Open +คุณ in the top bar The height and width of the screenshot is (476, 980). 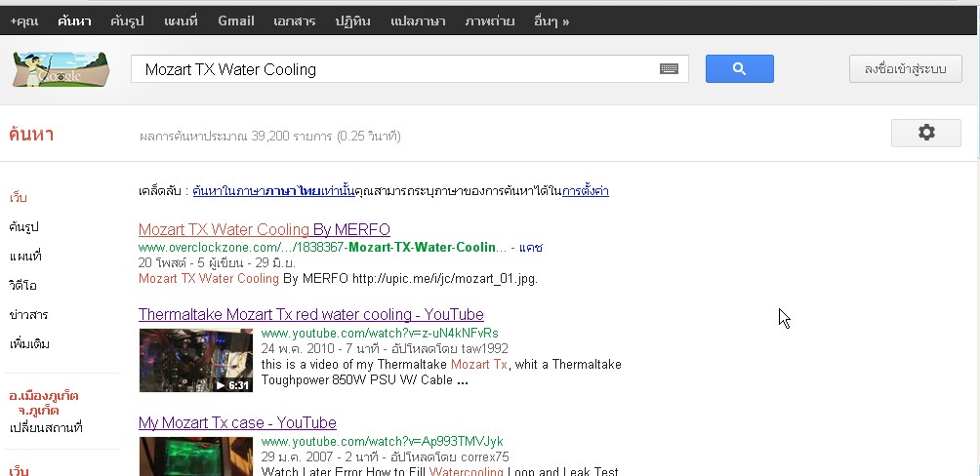(x=23, y=21)
